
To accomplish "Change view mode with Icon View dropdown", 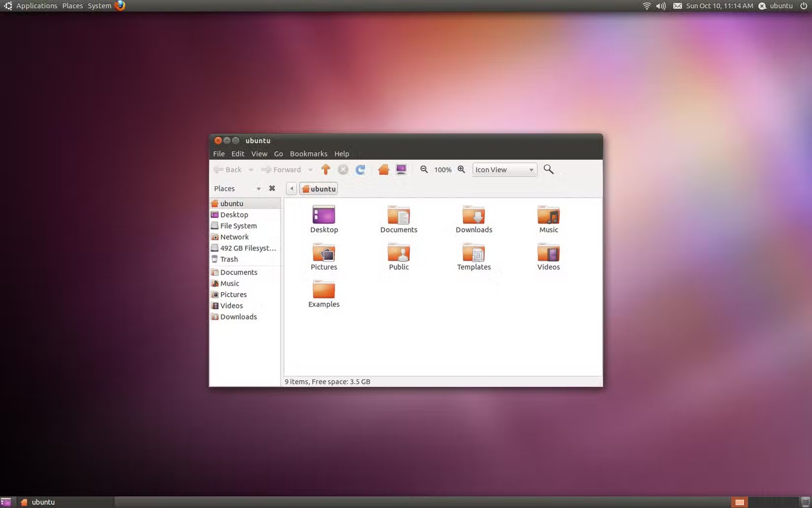I will coord(503,169).
